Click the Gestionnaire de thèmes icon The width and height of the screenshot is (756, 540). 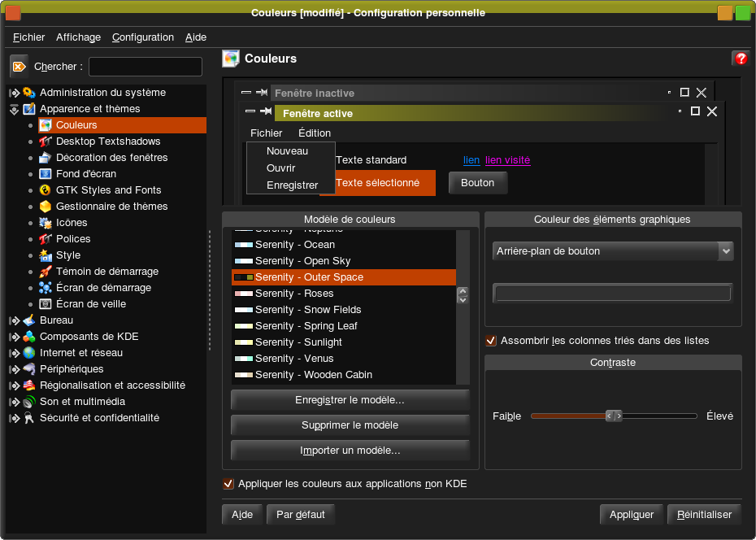tap(46, 207)
